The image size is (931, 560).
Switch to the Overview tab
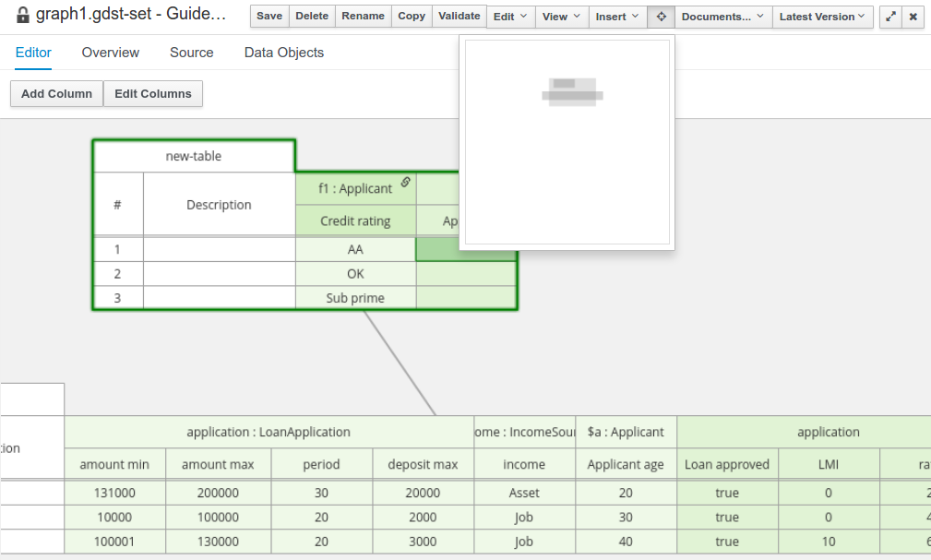(111, 53)
